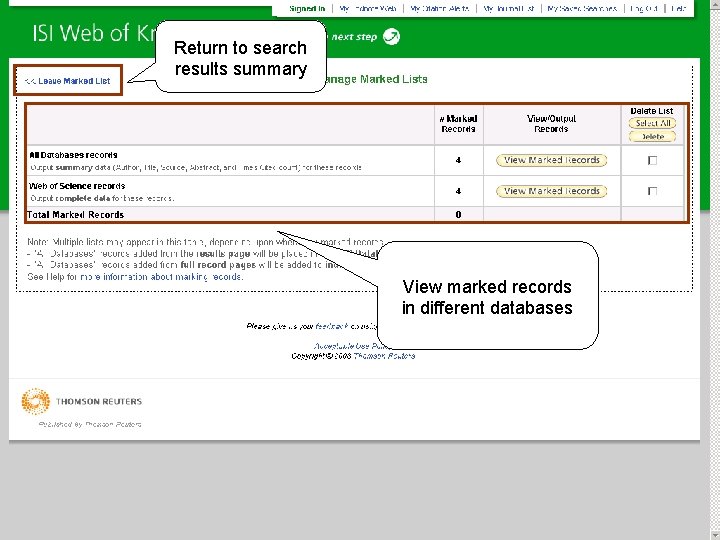The image size is (720, 540).
Task: Click the 'Total Marked Records' label
Action: (75, 215)
